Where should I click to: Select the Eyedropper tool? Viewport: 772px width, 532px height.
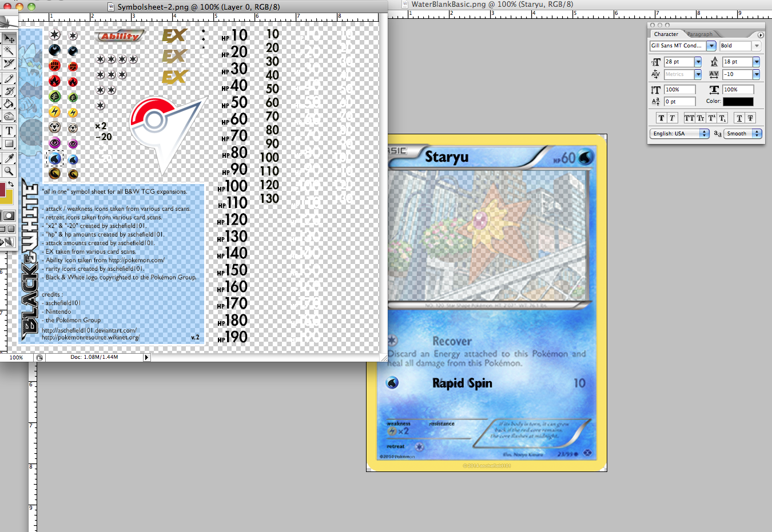(x=9, y=158)
